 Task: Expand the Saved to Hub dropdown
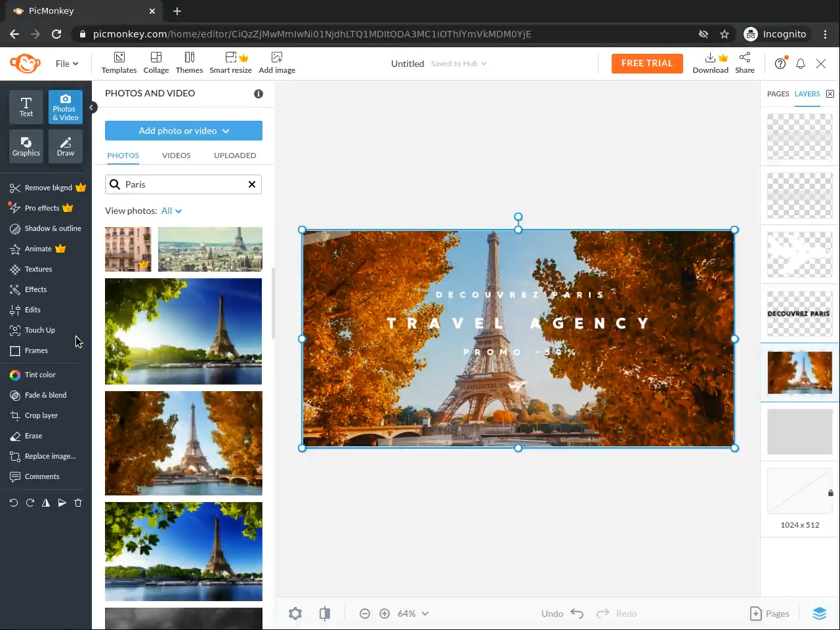pyautogui.click(x=459, y=64)
